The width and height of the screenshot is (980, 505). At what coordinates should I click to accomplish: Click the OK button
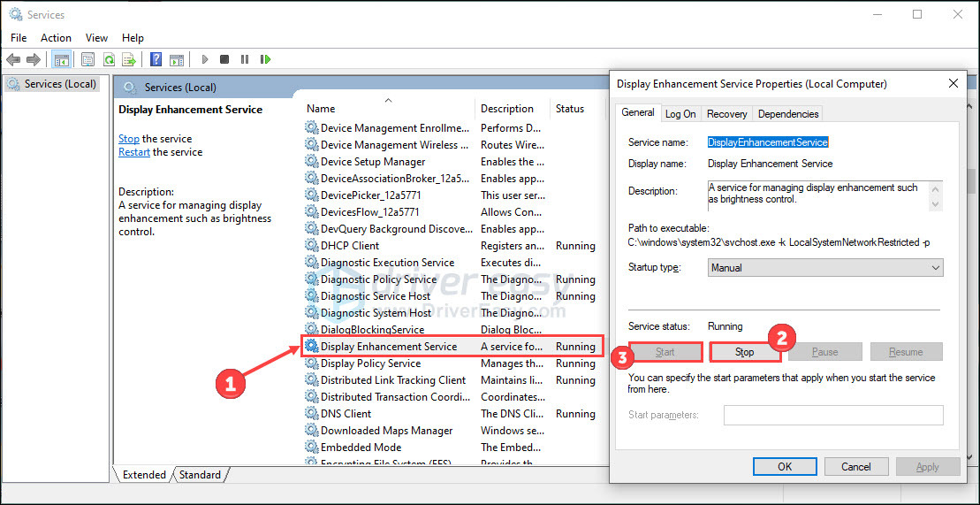tap(784, 466)
